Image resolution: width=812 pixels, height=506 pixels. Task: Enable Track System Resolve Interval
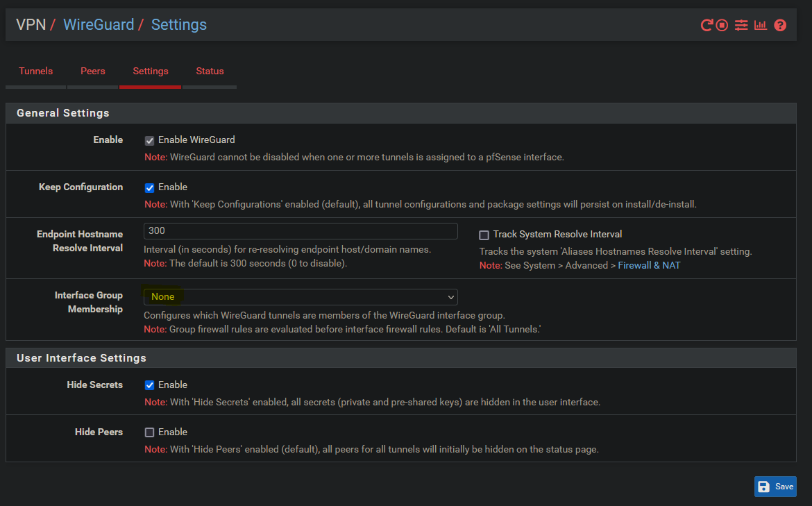484,235
